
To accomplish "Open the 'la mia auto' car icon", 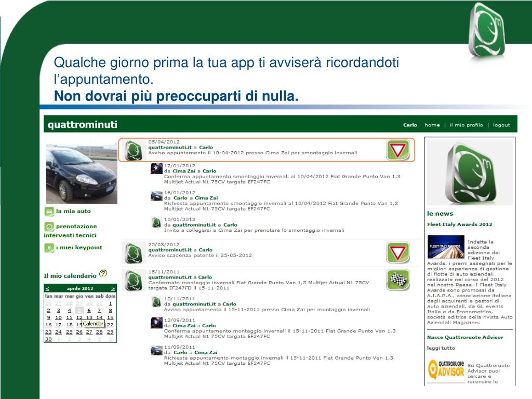I will pos(49,212).
